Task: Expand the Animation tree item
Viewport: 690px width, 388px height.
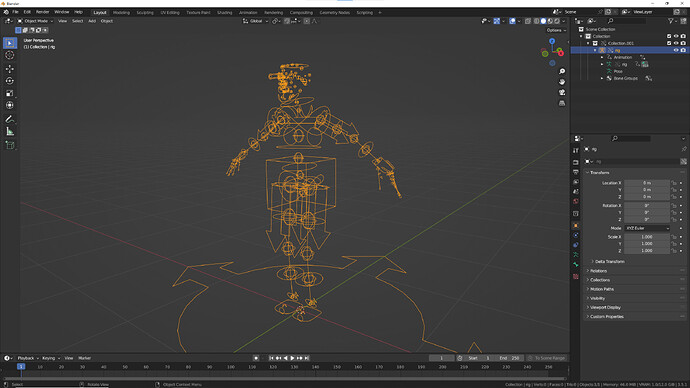Action: (602, 57)
